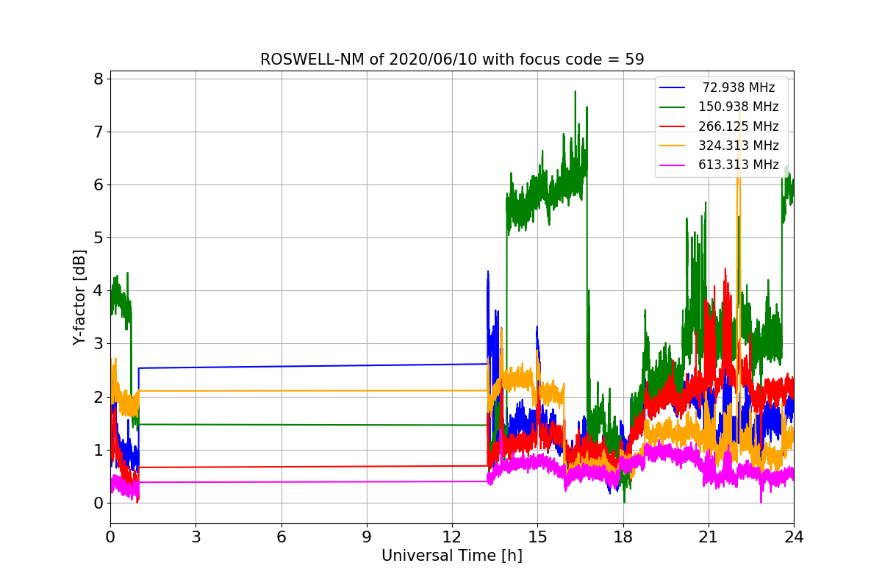The width and height of the screenshot is (882, 588).
Task: Click x-axis tick label 15
Action: [537, 537]
